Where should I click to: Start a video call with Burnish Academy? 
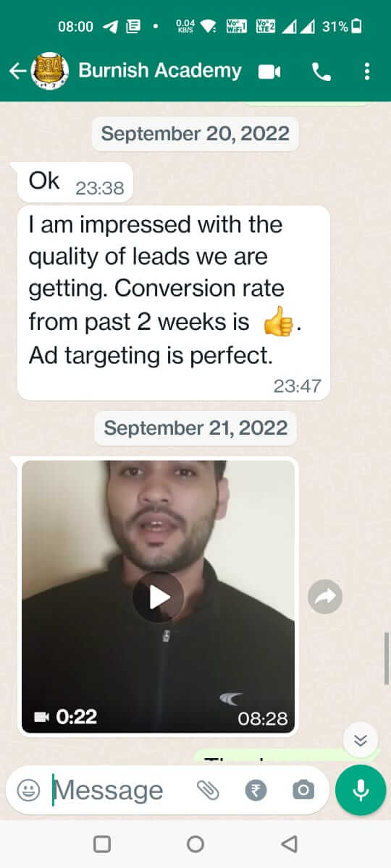pos(269,71)
